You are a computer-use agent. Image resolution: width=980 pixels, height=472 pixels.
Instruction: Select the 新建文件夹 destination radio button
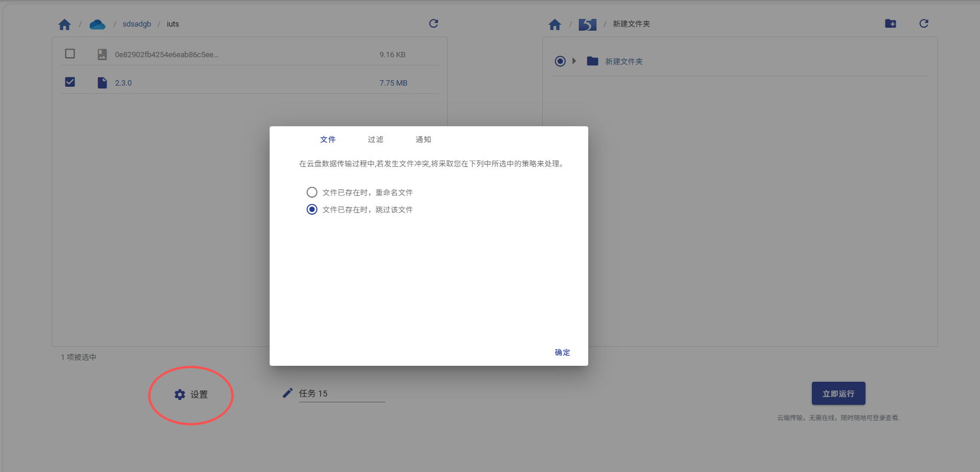pos(560,61)
